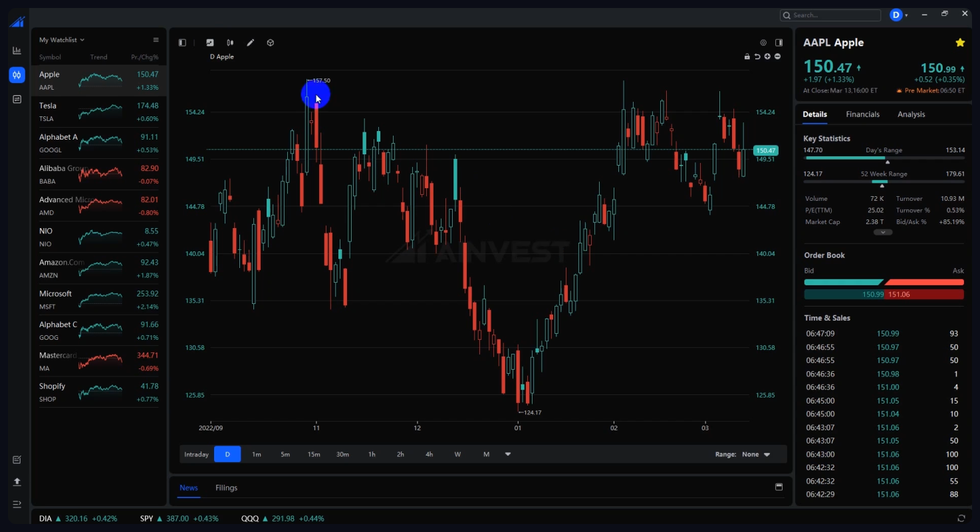Click the chart undo/reset arrow icon

point(757,57)
